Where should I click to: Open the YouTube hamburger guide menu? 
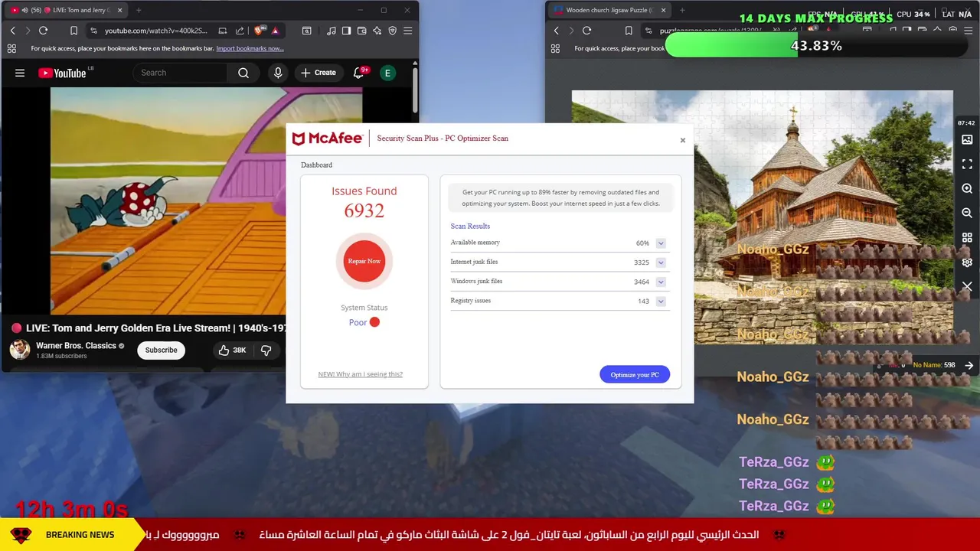pos(20,73)
